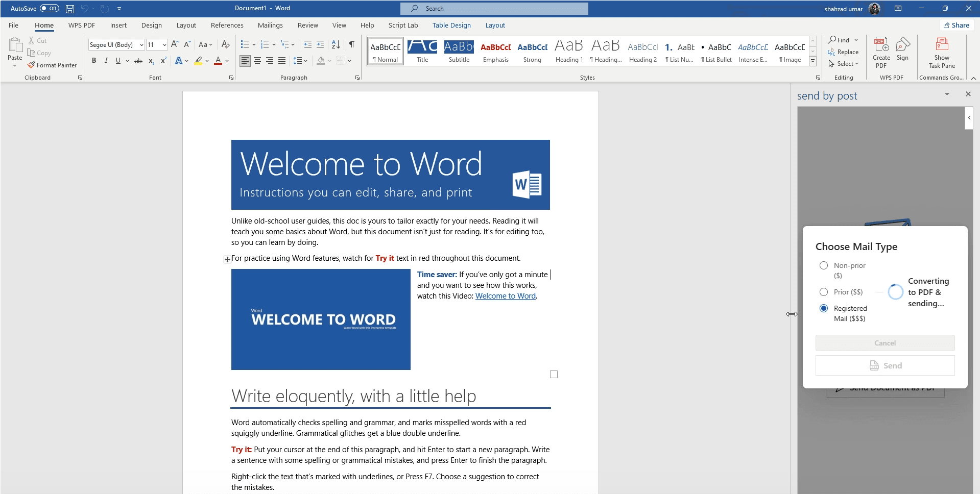The image size is (980, 494).
Task: Align text left
Action: coord(245,61)
